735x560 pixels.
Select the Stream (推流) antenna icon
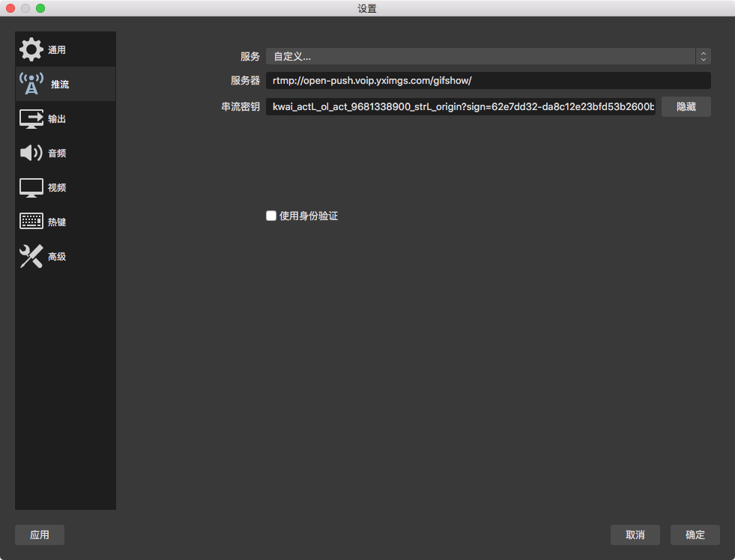tap(31, 84)
